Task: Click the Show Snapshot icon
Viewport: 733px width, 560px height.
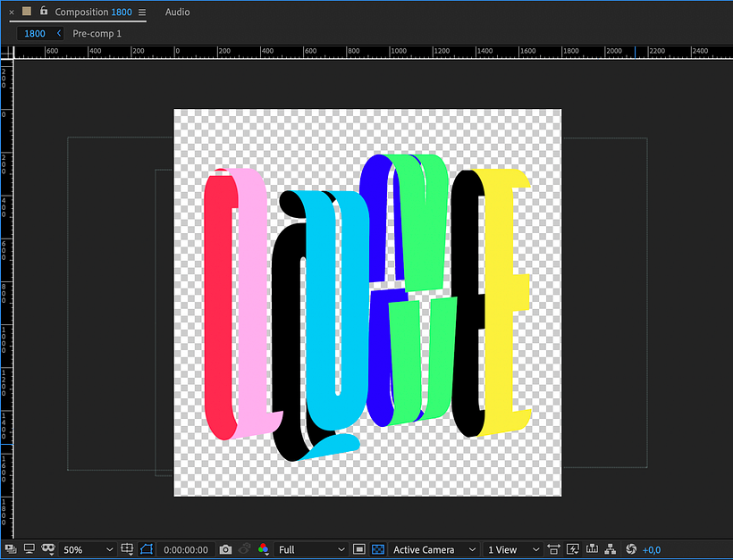Action: pos(244,549)
